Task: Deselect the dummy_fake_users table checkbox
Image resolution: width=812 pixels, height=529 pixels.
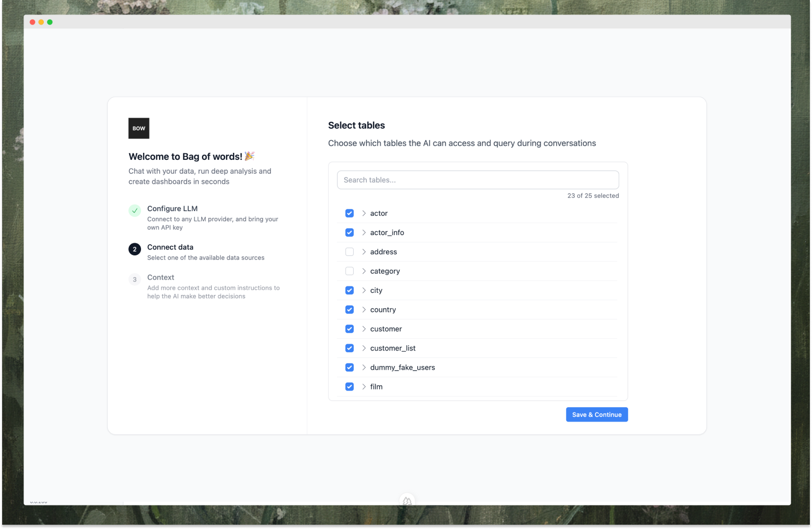Action: [349, 367]
